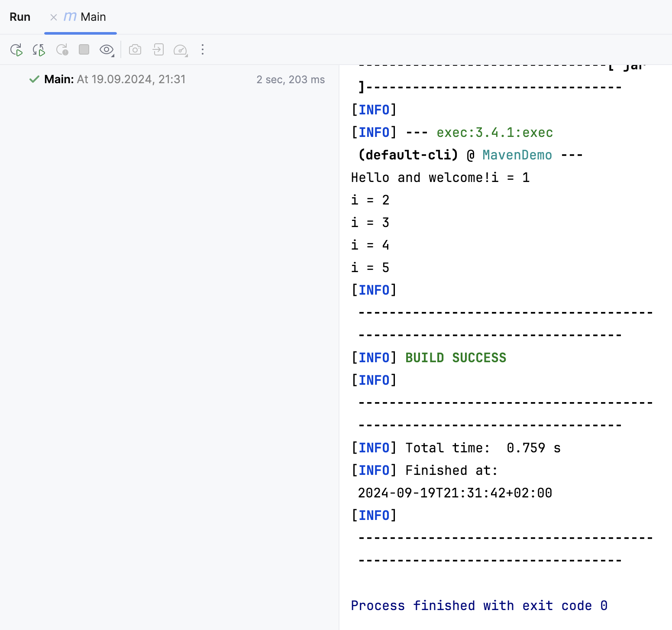Click the rerun with double arrows icon
Viewport: 672px width, 630px height.
point(39,50)
